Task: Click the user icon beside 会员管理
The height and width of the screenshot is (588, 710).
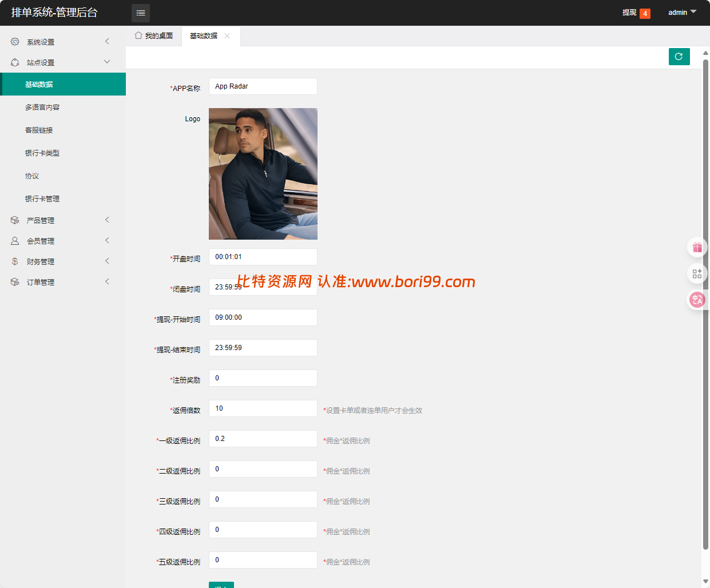Action: click(15, 241)
